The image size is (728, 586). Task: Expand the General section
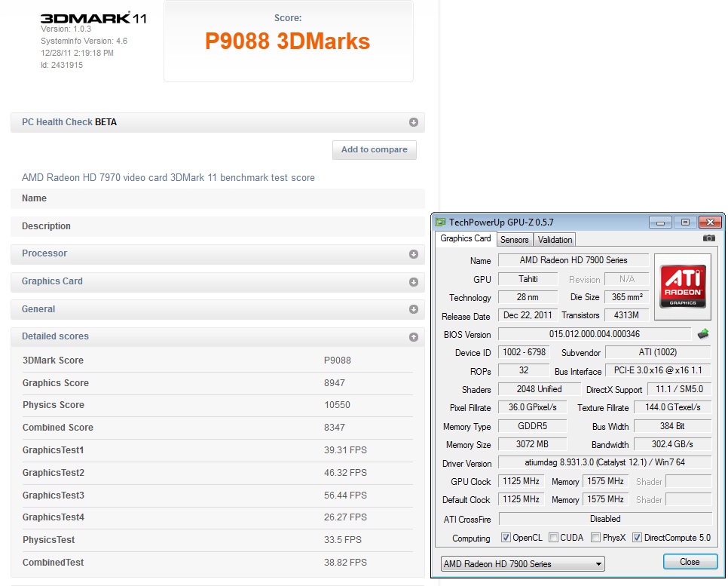pyautogui.click(x=413, y=309)
